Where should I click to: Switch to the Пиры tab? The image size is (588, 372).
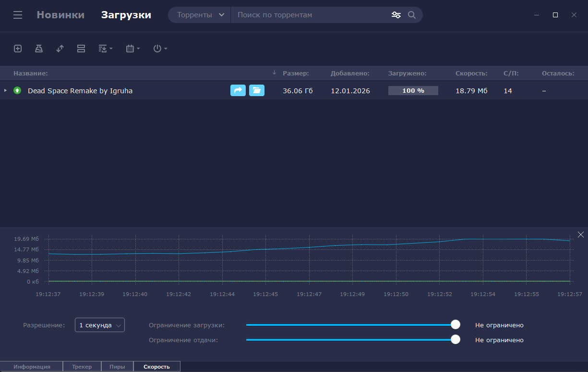[x=117, y=367]
